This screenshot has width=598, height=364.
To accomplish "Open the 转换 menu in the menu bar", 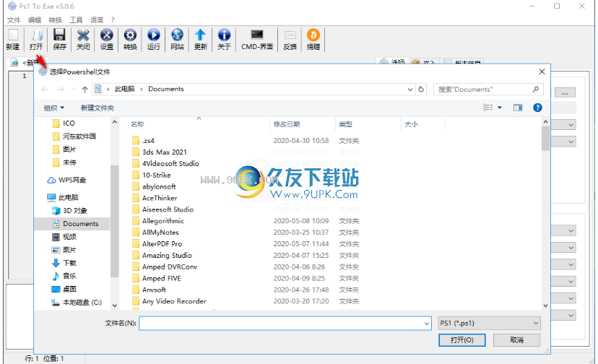I will click(56, 19).
